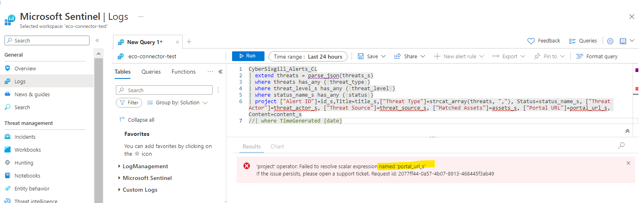Switch to the Results tab
This screenshot has height=203, width=644.
coord(252,146)
